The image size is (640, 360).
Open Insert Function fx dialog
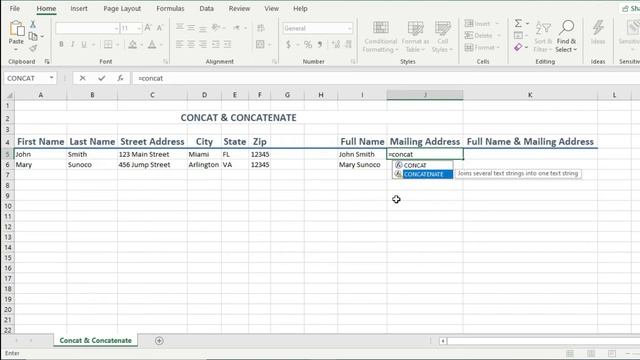tap(120, 78)
